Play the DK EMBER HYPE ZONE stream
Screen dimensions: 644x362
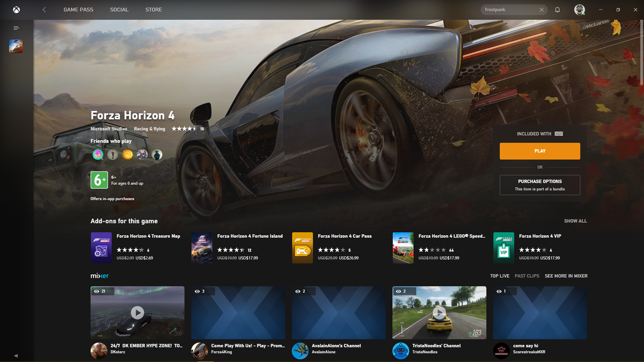point(137,312)
